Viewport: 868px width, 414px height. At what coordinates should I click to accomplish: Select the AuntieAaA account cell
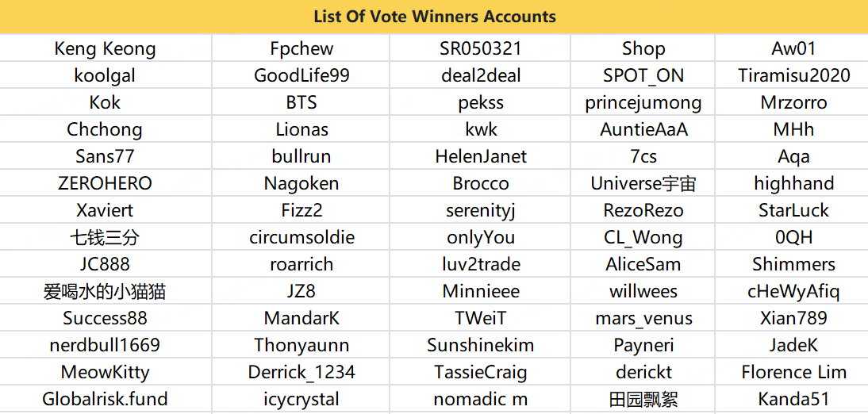point(643,129)
